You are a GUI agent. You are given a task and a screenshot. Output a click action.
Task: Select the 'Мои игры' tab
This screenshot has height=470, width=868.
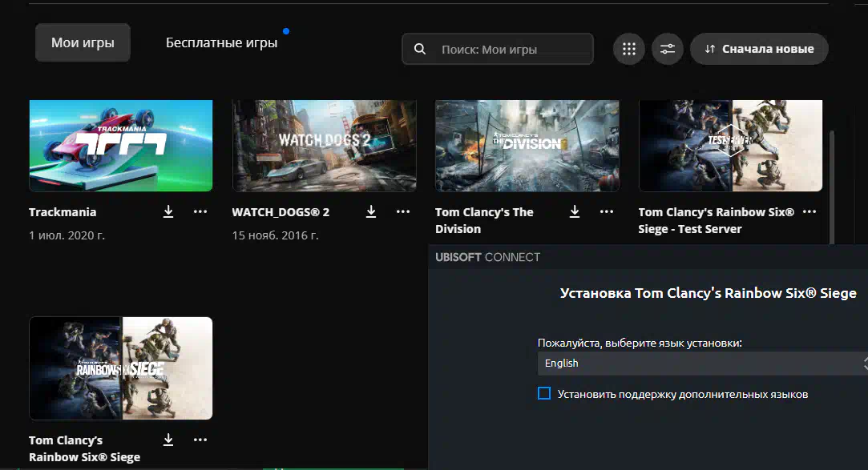click(83, 42)
